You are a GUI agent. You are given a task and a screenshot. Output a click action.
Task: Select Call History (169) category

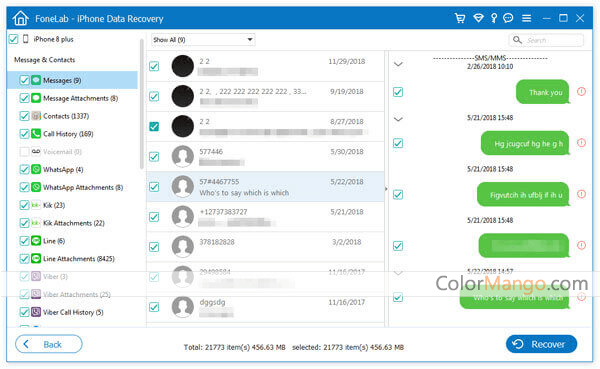(68, 134)
